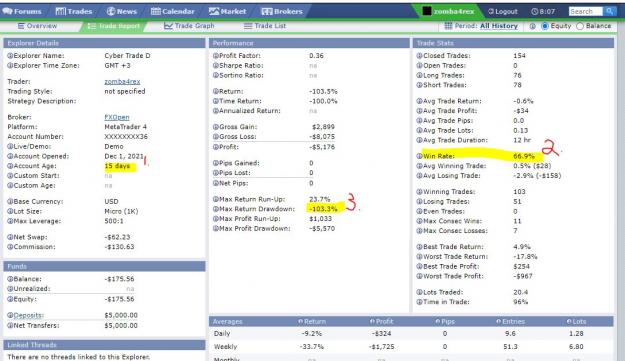Click the Trades chart icon
Screen dimensions: 625x361
click(61, 11)
